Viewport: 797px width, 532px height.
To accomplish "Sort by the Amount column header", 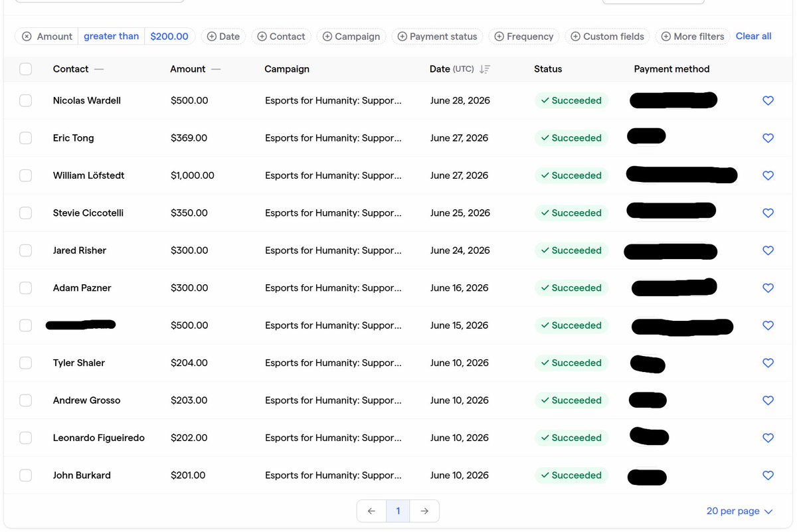I will click(188, 69).
